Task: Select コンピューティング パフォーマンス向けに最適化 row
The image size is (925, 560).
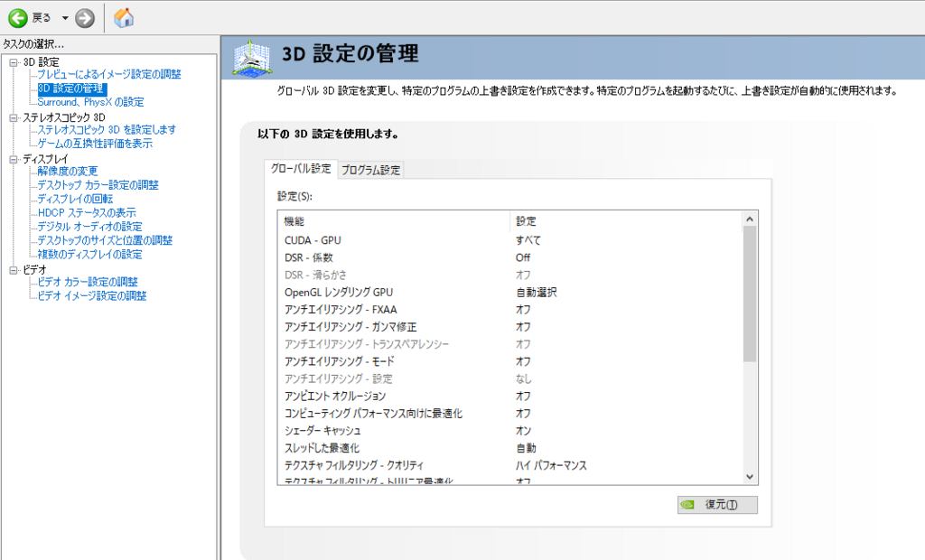Action: 509,414
